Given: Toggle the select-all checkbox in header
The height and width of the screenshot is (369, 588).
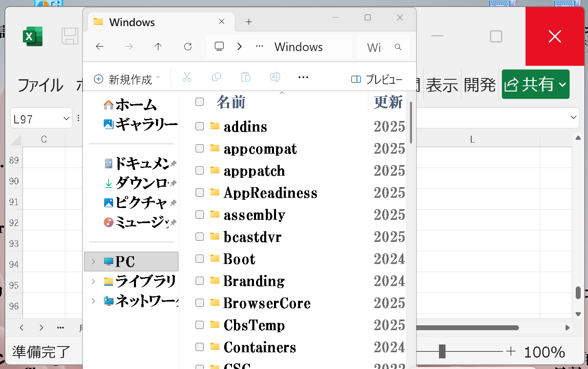Looking at the screenshot, I should click(x=200, y=102).
